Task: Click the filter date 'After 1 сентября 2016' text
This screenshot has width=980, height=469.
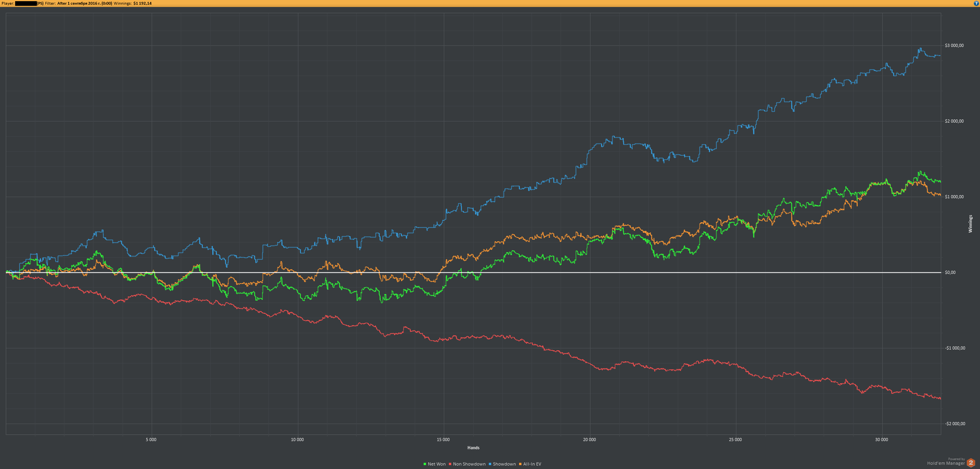Action: point(85,3)
